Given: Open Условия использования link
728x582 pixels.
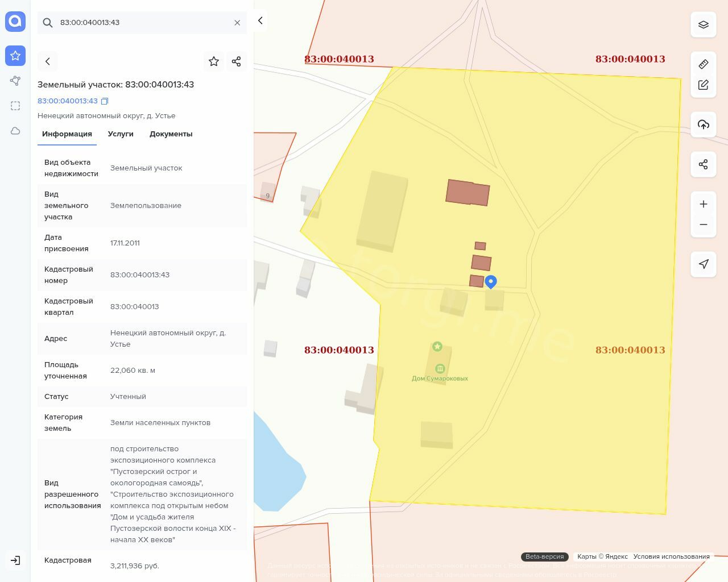Looking at the screenshot, I should pyautogui.click(x=671, y=556).
